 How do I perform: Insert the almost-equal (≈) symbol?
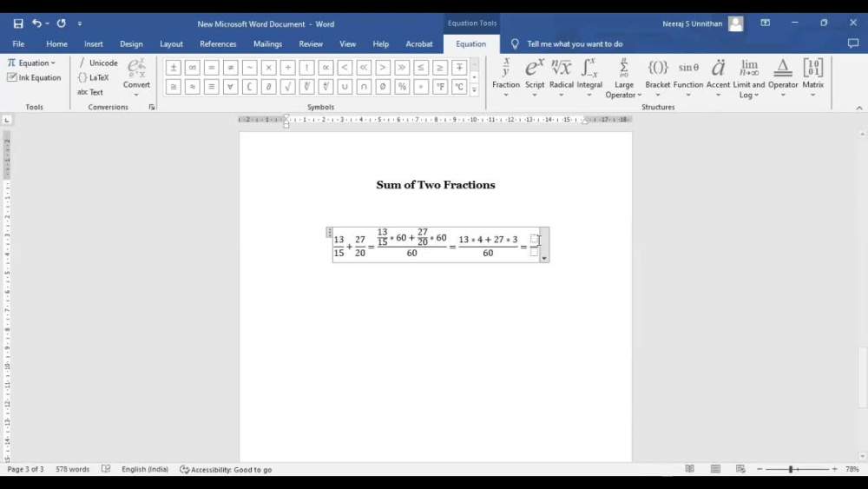192,87
